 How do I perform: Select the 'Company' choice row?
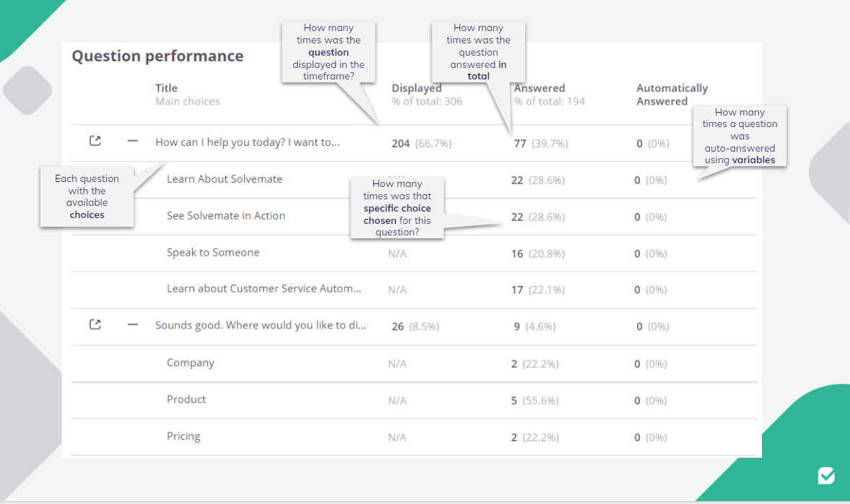click(414, 364)
